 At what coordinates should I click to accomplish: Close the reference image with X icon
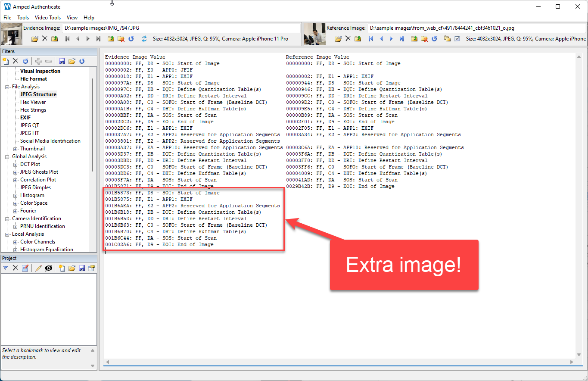click(348, 39)
